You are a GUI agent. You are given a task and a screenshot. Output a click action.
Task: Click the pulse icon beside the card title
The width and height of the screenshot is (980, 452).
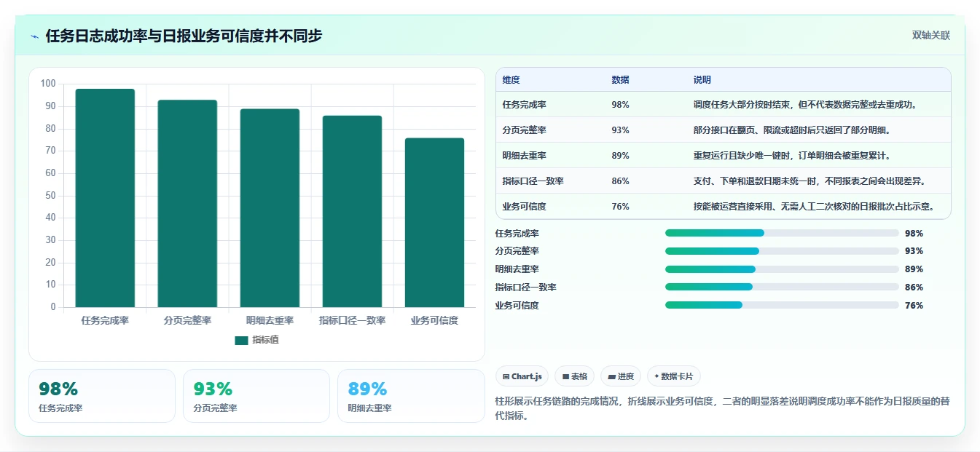pos(35,36)
